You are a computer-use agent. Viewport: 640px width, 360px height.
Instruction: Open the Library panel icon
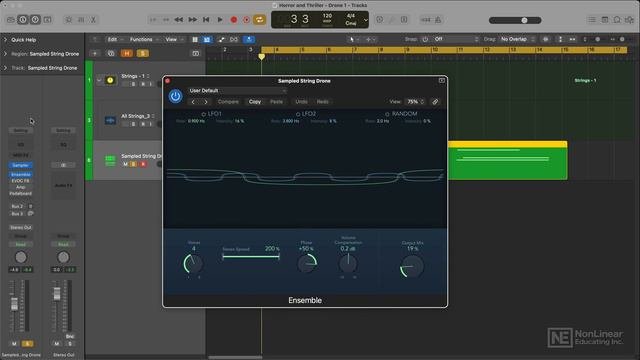coord(11,20)
